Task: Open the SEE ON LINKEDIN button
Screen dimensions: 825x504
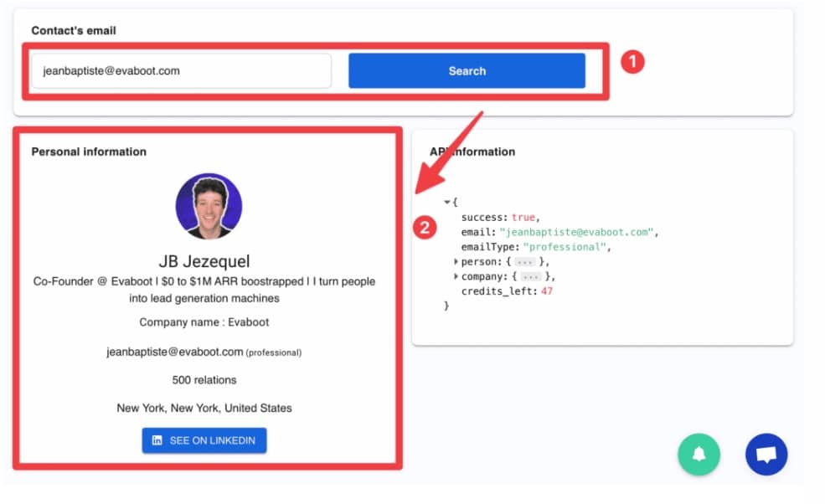Action: click(x=204, y=440)
